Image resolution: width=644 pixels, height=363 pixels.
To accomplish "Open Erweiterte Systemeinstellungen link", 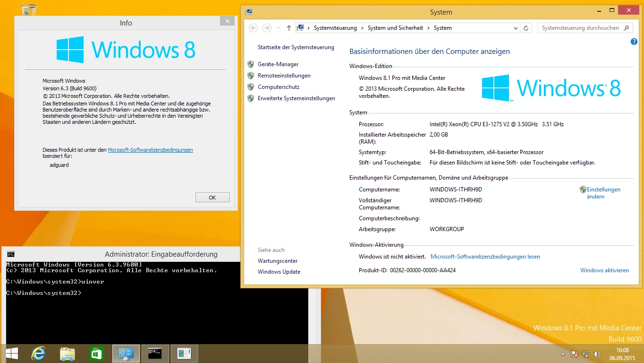I will click(297, 98).
